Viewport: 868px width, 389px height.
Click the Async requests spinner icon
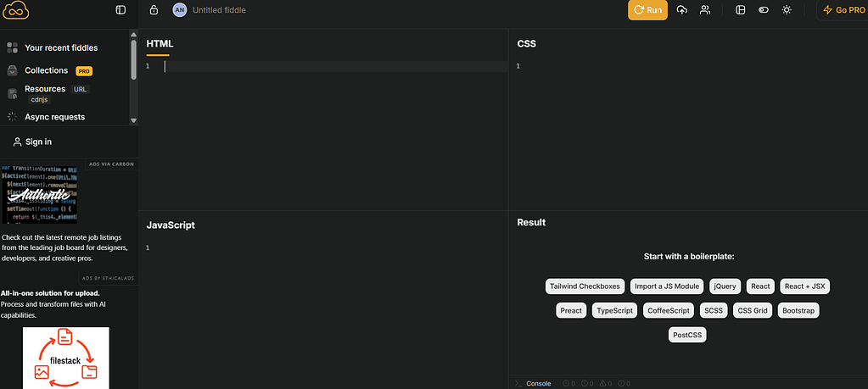12,117
